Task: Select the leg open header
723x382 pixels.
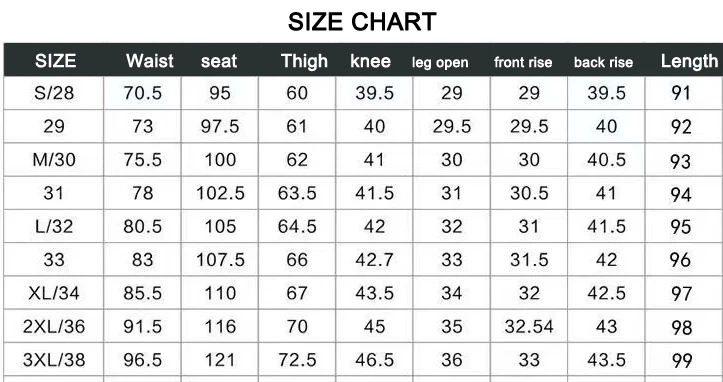Action: [440, 62]
